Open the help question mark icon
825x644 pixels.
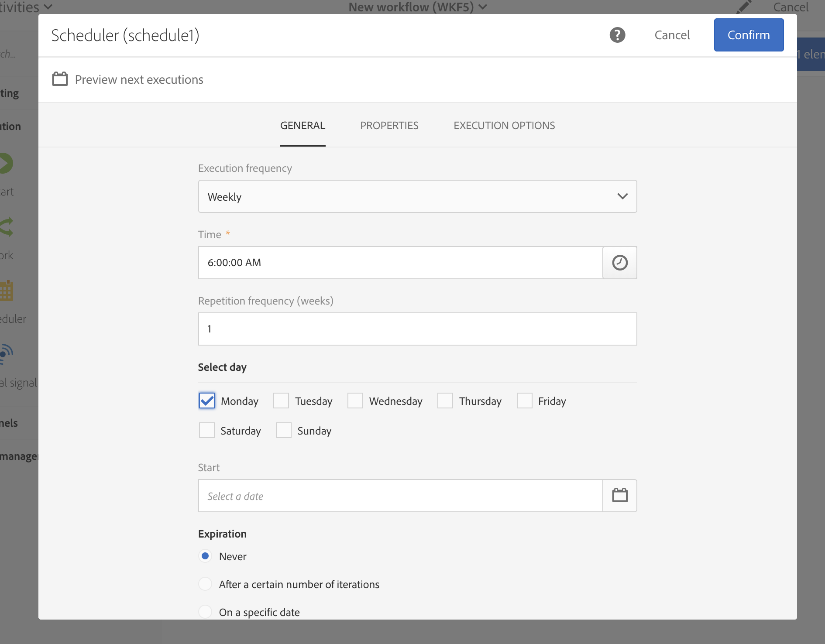coord(617,35)
